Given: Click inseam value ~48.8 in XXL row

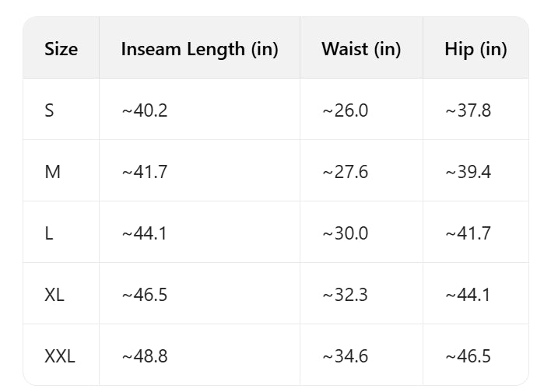Looking at the screenshot, I should [x=145, y=356].
